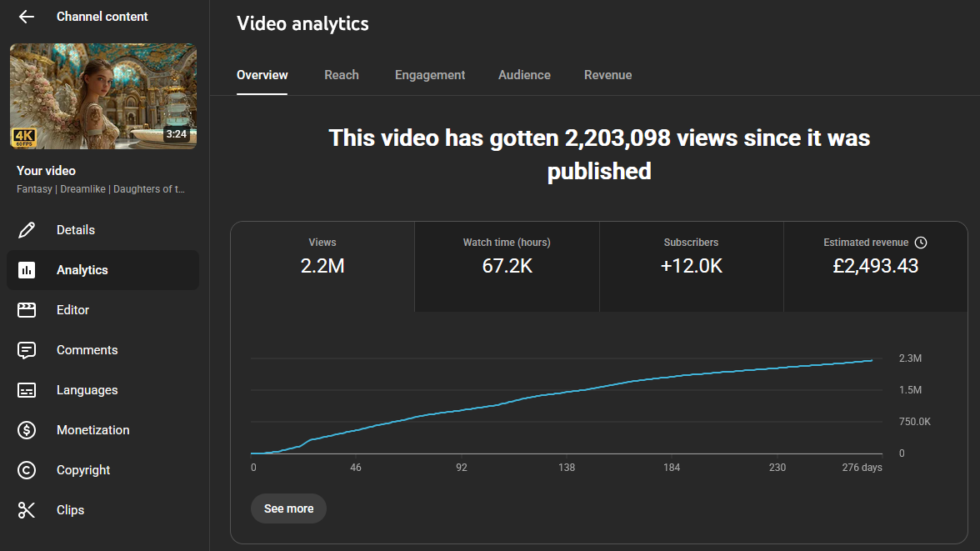The image size is (980, 551).
Task: Select the Estimated revenue card
Action: (x=875, y=267)
